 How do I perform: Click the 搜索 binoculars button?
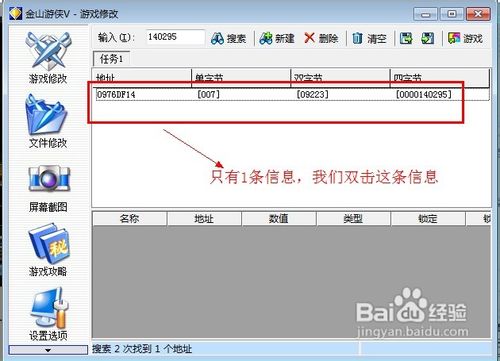229,39
